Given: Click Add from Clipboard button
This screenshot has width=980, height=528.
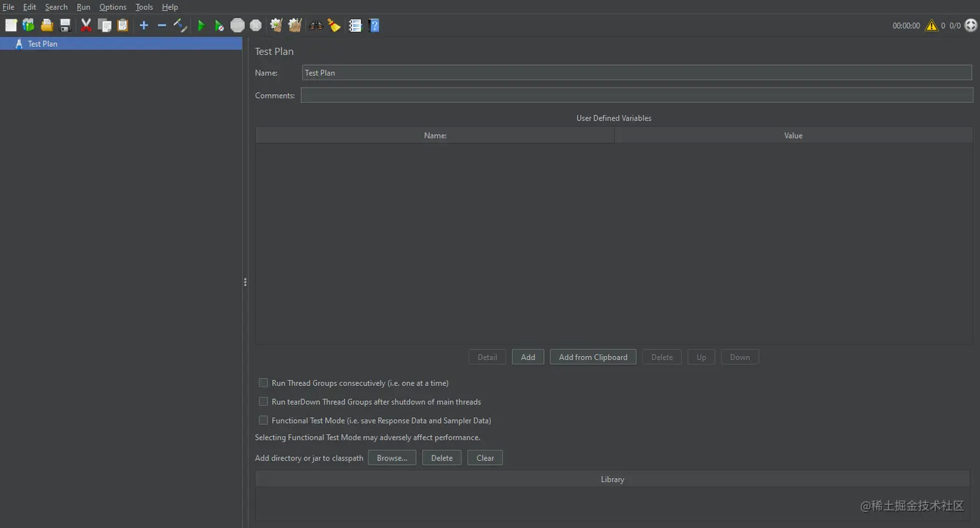Looking at the screenshot, I should point(593,357).
